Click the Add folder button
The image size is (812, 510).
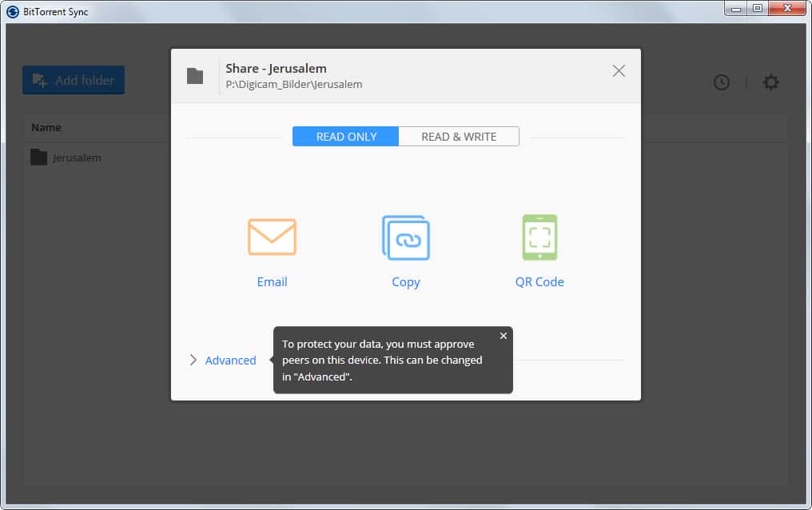(x=74, y=80)
